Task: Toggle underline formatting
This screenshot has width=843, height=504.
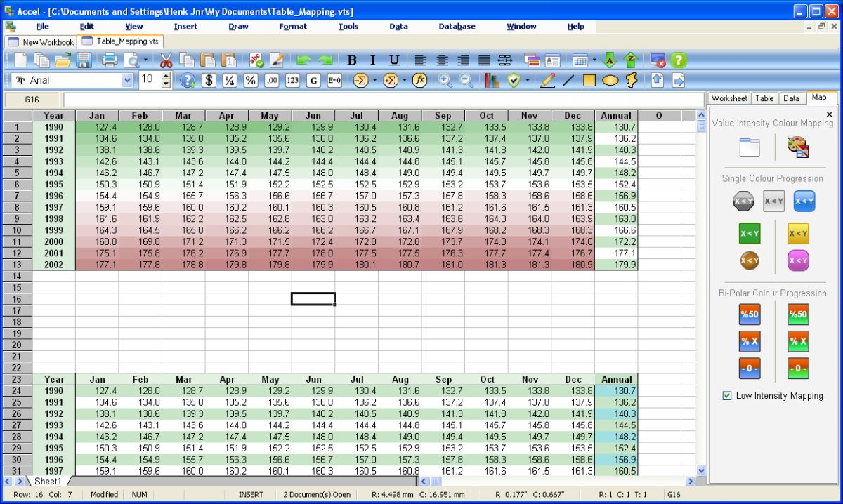Action: [393, 60]
